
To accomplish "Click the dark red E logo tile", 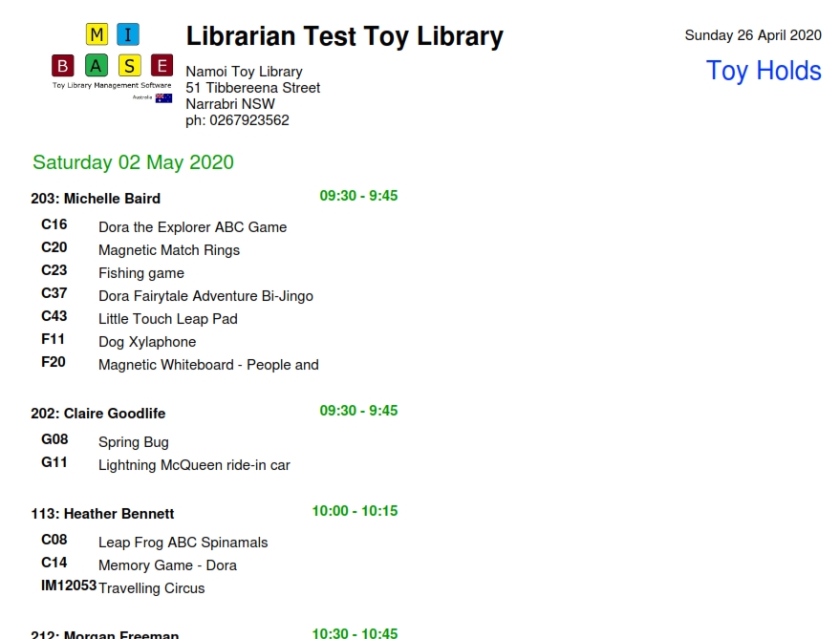I will [x=162, y=66].
